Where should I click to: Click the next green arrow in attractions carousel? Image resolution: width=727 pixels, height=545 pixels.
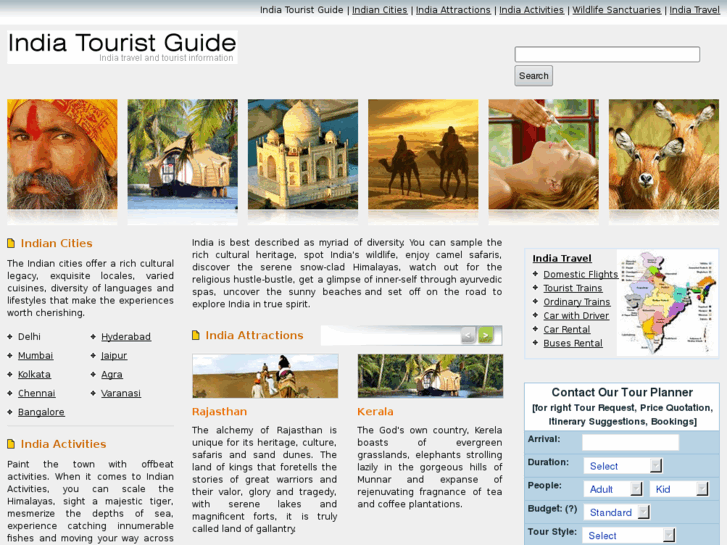point(485,335)
